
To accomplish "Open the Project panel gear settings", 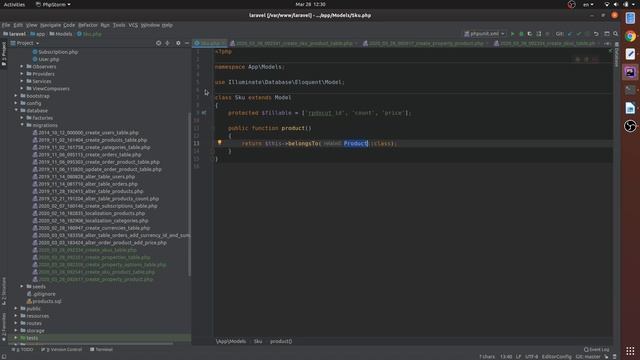I will point(178,43).
